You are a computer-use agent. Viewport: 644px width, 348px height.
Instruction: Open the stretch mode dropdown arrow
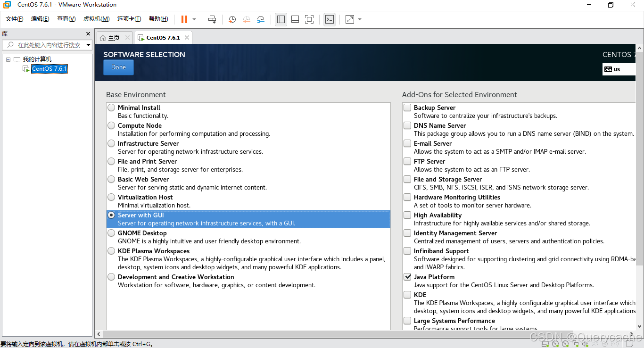point(360,19)
